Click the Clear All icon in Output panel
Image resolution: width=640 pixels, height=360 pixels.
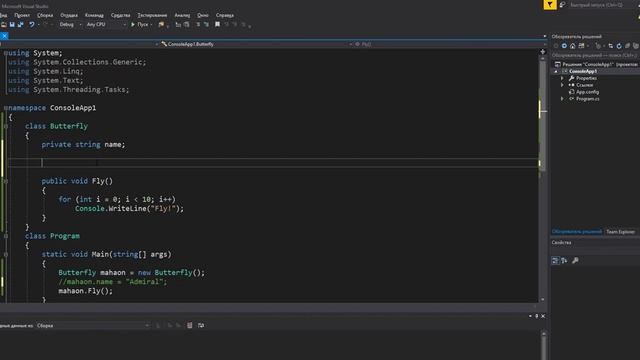189,325
